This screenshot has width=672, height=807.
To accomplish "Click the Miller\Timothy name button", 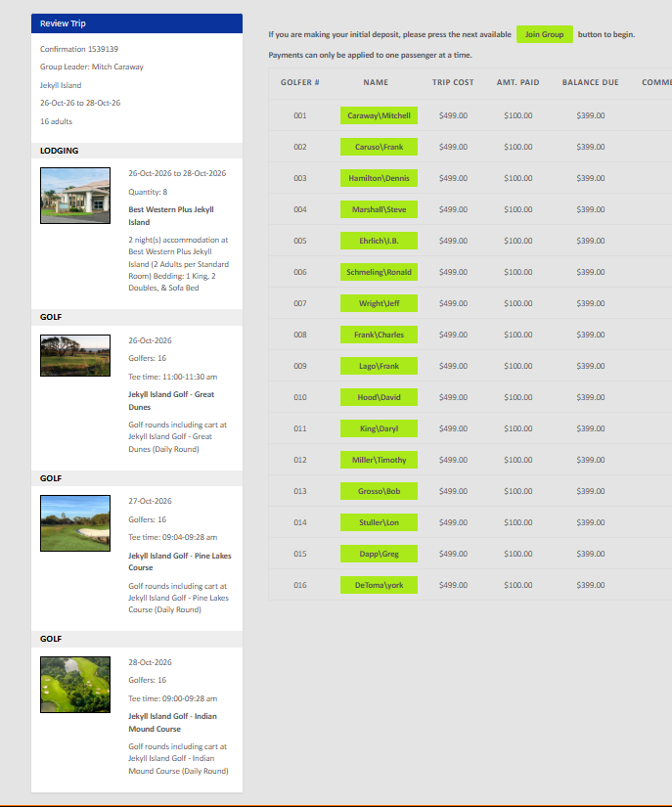I will 379,460.
